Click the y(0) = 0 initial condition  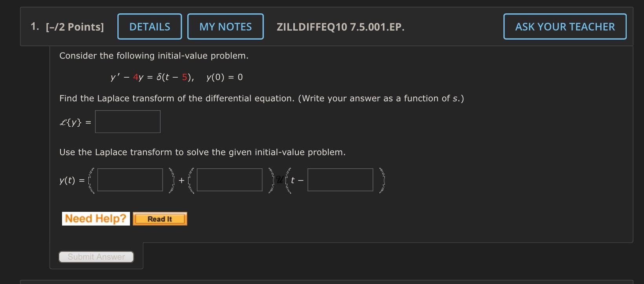(224, 77)
